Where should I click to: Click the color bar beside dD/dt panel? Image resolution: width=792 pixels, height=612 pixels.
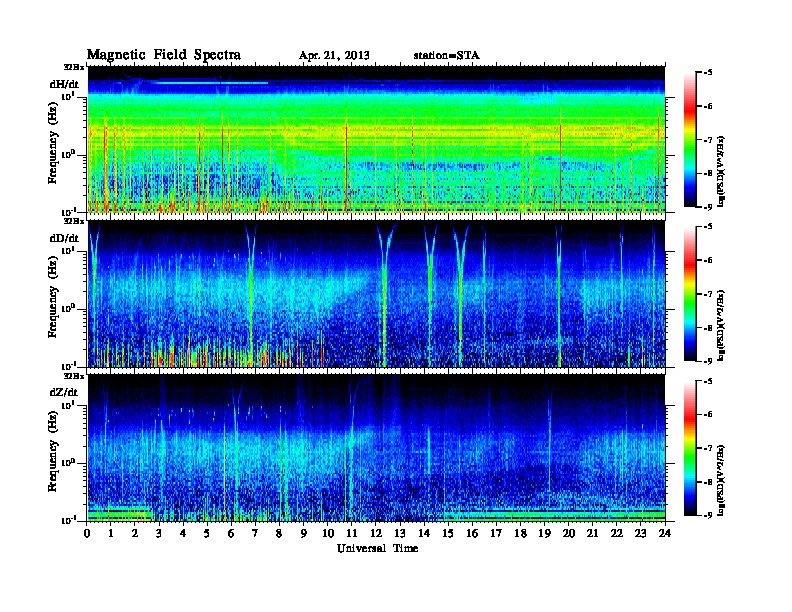click(690, 294)
